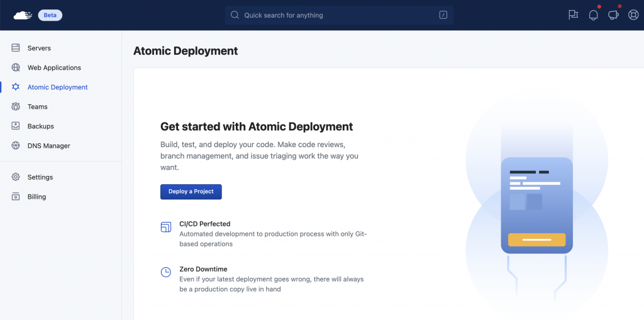
Task: Click 'Get started with Atomic Deployment' heading
Action: click(x=257, y=126)
